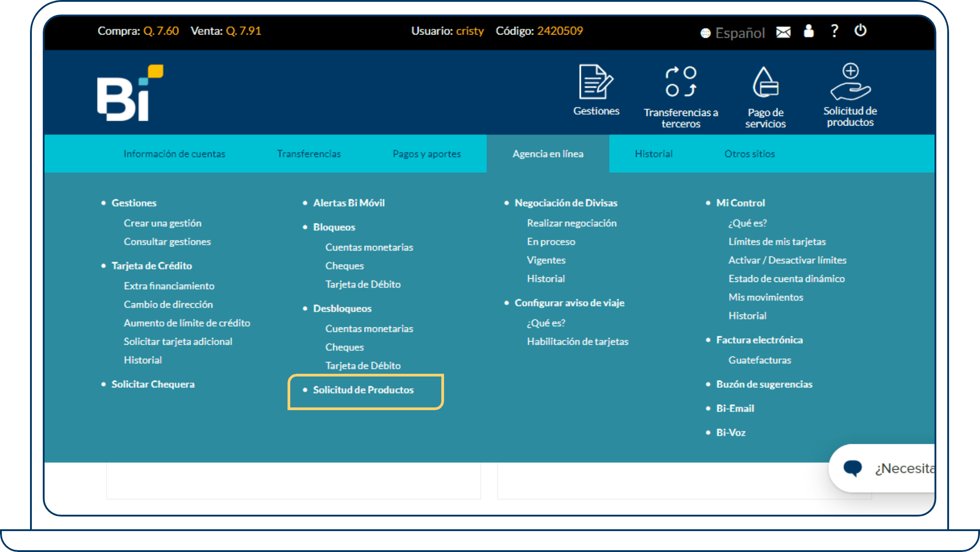
Task: Select Cheques under Desbloqueos
Action: (344, 347)
